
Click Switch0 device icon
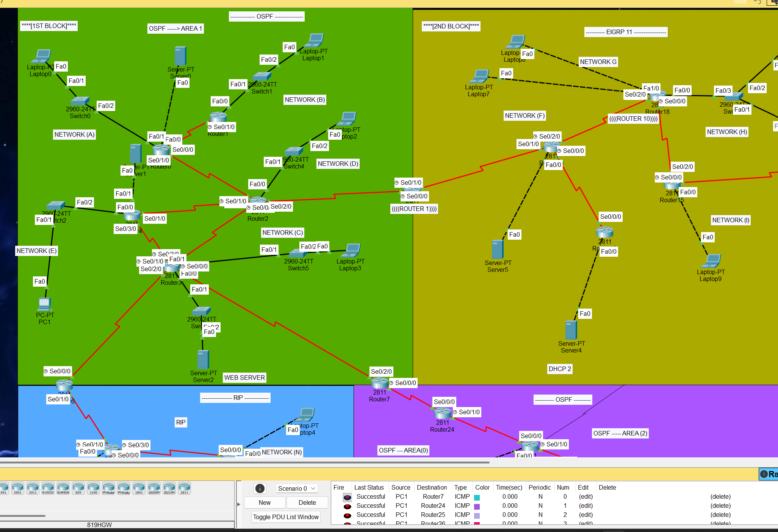80,101
